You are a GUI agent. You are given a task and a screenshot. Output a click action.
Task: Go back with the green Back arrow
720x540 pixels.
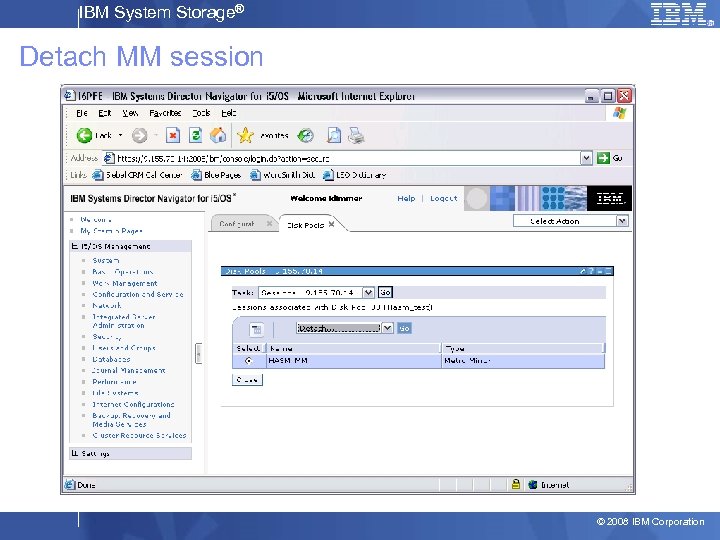[84, 135]
